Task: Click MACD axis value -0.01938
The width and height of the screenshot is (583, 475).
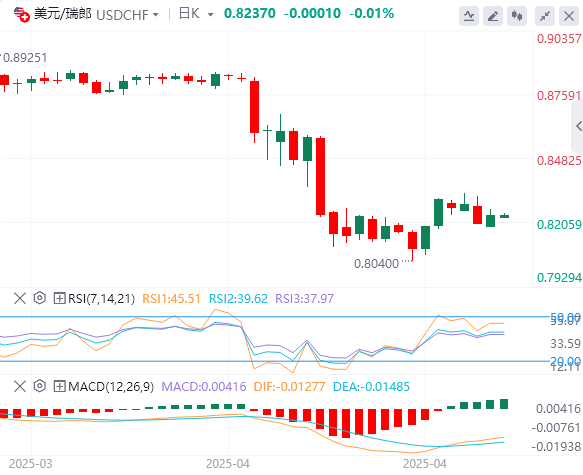Action: (556, 446)
